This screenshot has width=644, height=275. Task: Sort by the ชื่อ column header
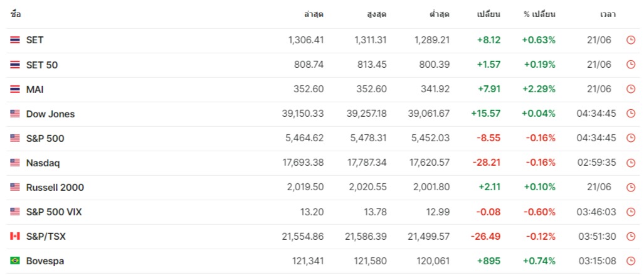click(16, 14)
